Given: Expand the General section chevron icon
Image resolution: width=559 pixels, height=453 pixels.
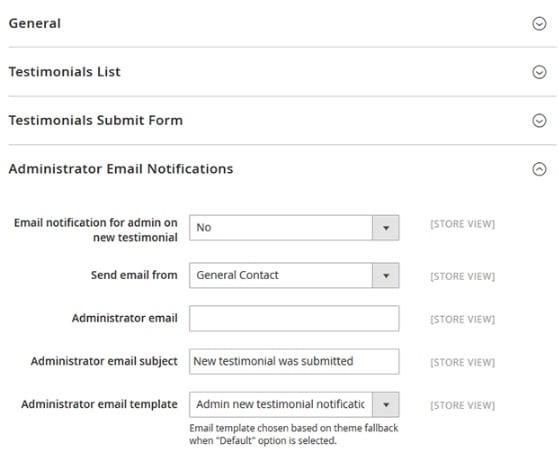Looking at the screenshot, I should click(539, 24).
